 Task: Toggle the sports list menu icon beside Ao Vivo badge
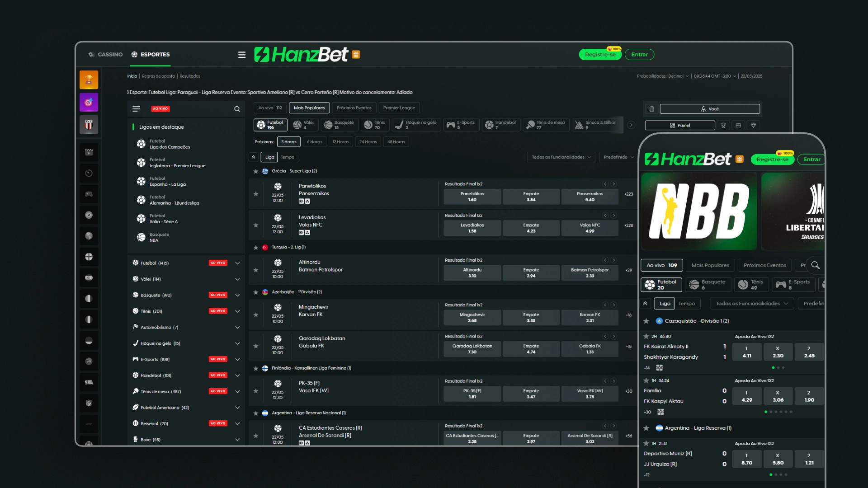(136, 109)
